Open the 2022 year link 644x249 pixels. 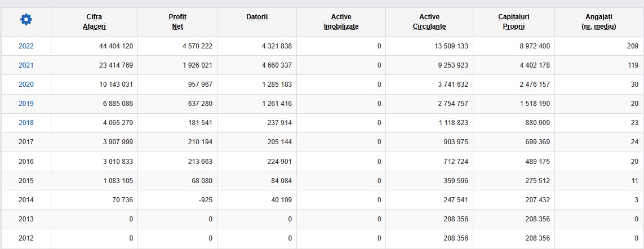coord(26,46)
